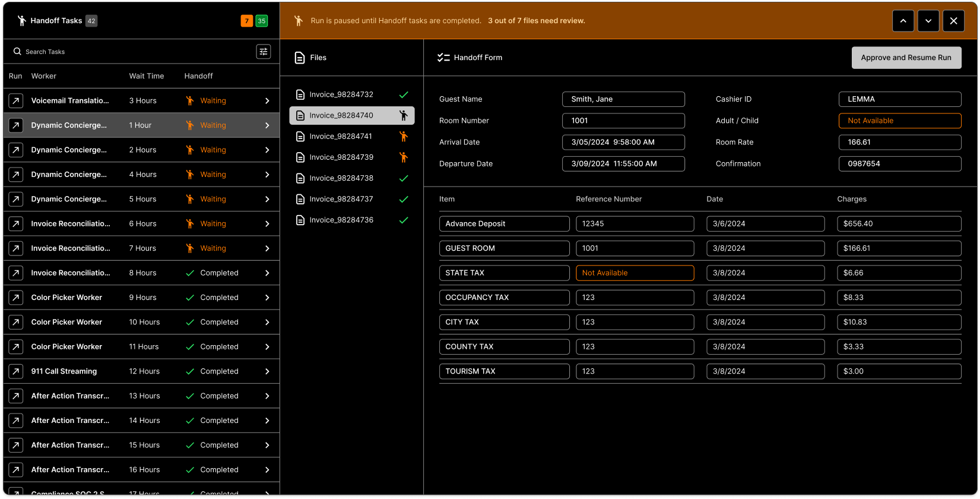Screen dimensions: 980x499
Task: Open run icon for 2 Hours Dynamic Concierge
Action: coord(16,150)
